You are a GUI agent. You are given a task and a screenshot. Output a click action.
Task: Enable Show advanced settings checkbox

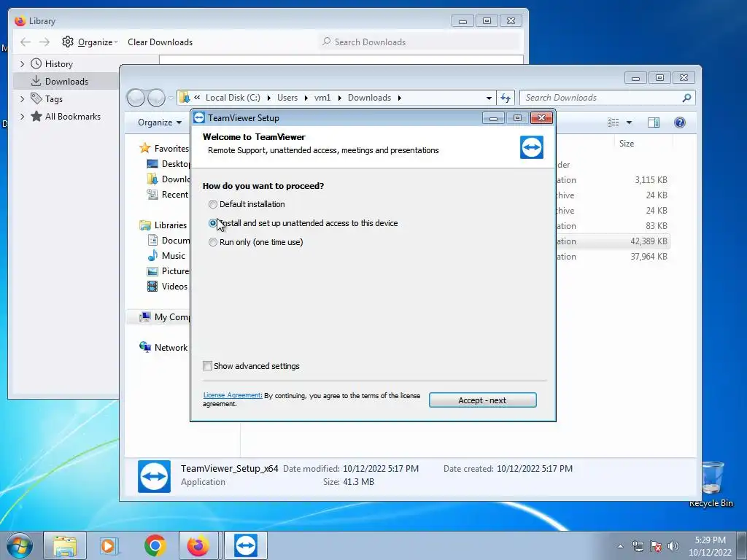pyautogui.click(x=207, y=366)
